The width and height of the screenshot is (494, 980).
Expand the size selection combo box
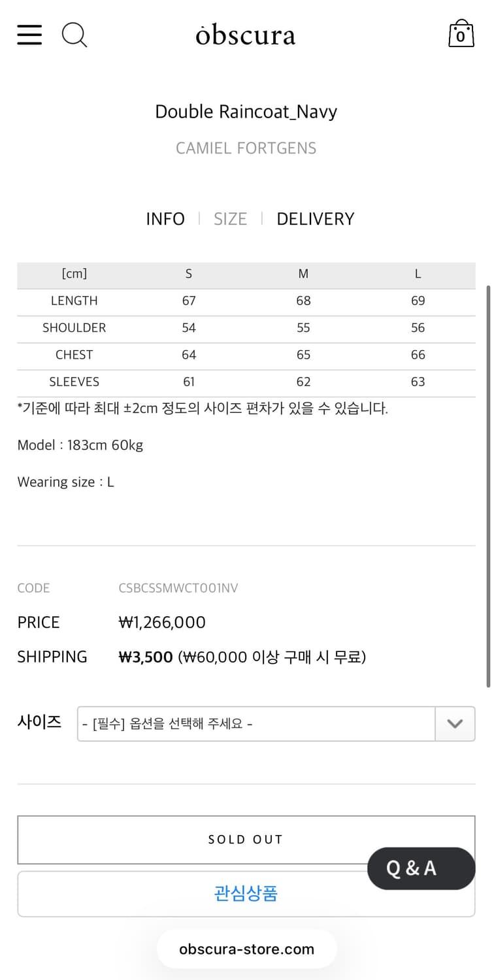click(x=274, y=724)
